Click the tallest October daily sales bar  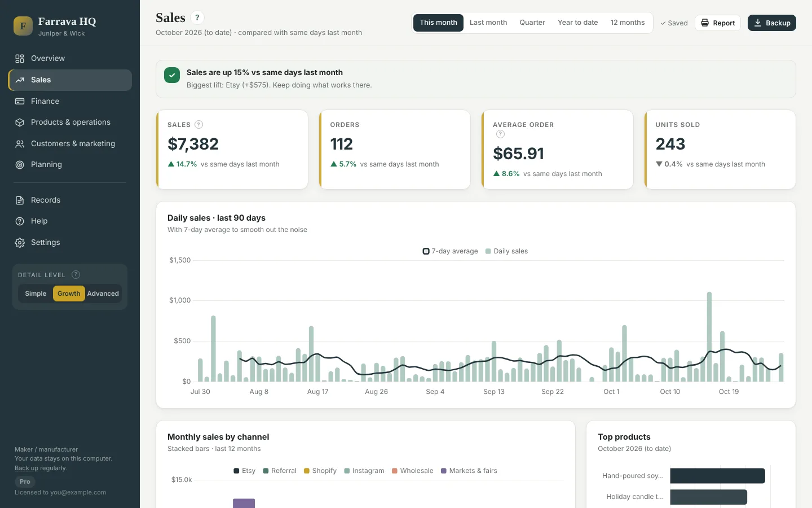709,337
